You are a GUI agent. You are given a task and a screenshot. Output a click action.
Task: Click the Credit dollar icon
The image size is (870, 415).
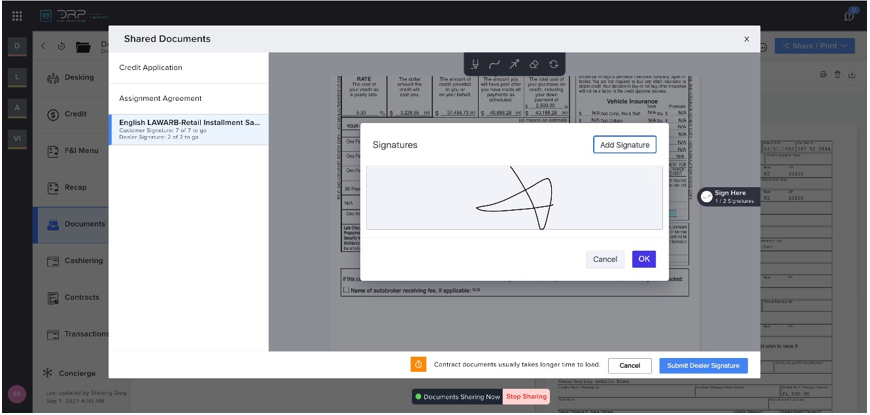(53, 114)
